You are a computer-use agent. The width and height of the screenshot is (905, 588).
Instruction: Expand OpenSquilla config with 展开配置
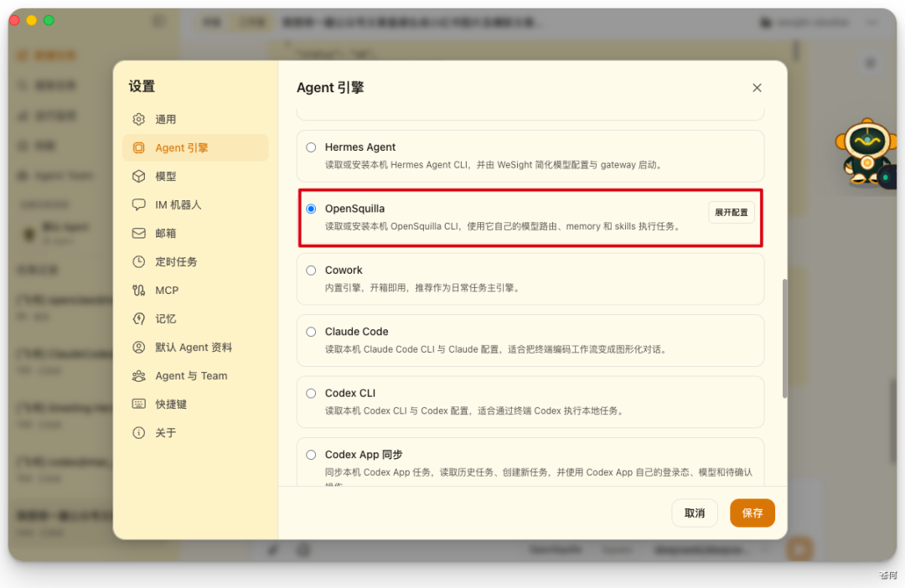coord(732,213)
